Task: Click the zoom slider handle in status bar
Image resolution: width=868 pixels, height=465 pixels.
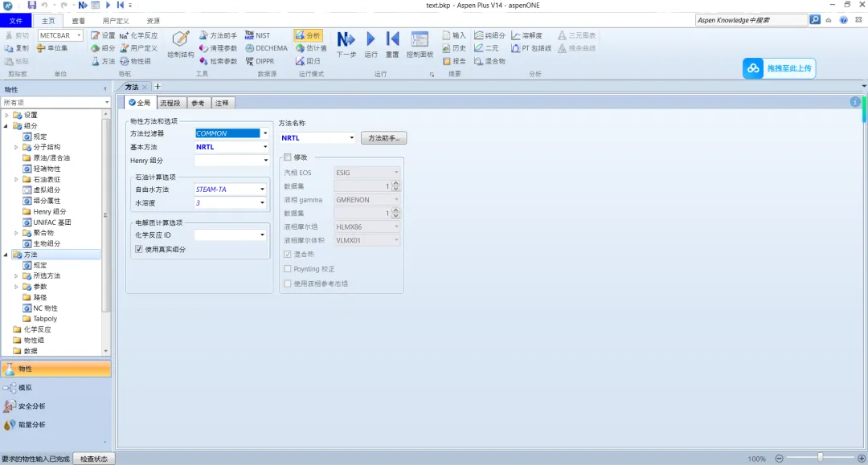Action: [x=821, y=458]
